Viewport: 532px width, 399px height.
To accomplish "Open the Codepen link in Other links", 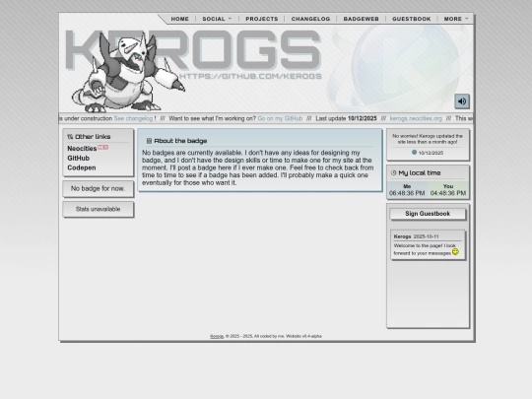I will click(82, 167).
